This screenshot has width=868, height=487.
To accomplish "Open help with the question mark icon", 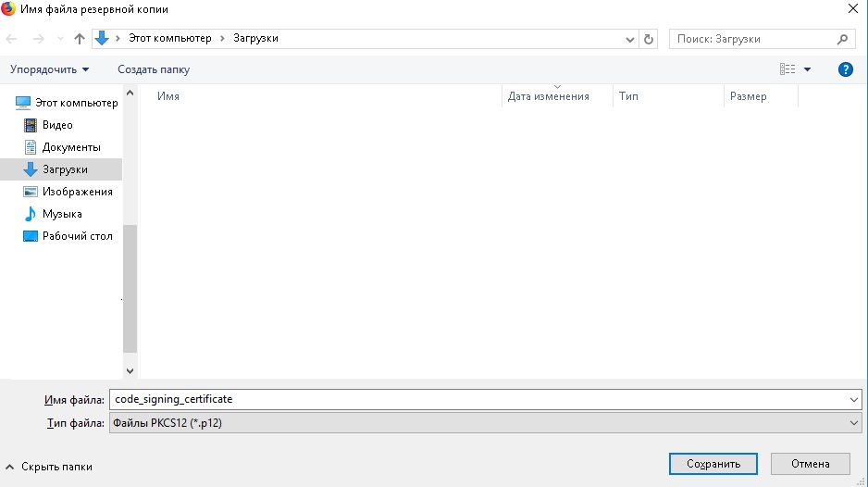I will 845,69.
